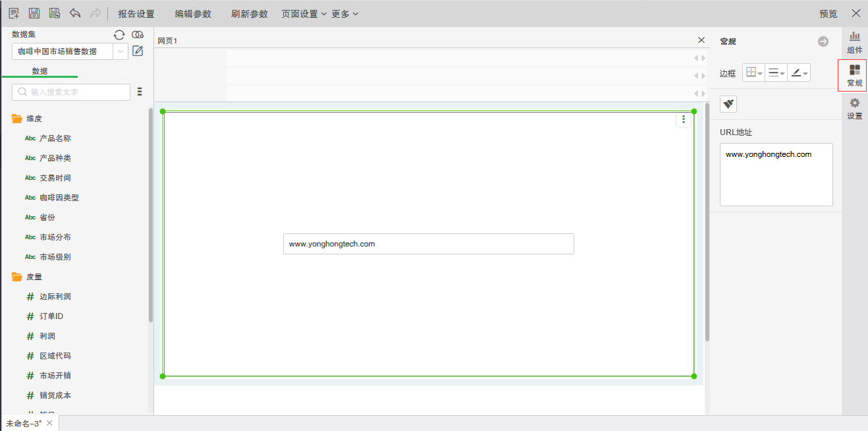This screenshot has height=431, width=868.
Task: Click the new report icon in the toolbar
Action: pyautogui.click(x=13, y=13)
